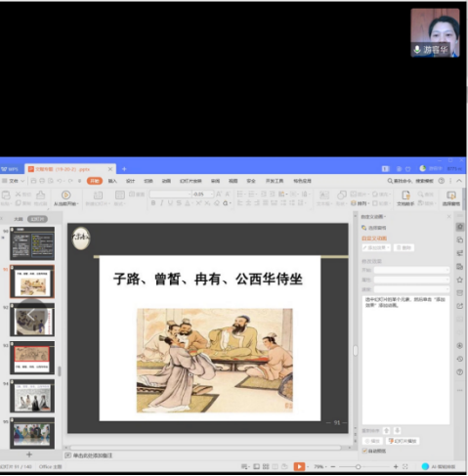Click the Italic formatting icon
Screen dimensions: 468x476
point(161,203)
